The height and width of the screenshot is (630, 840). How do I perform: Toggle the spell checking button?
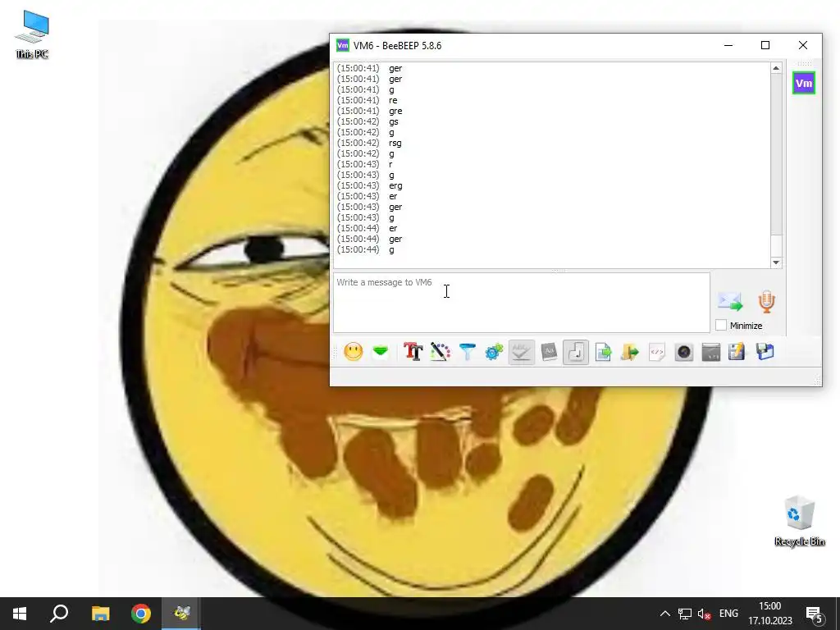521,352
